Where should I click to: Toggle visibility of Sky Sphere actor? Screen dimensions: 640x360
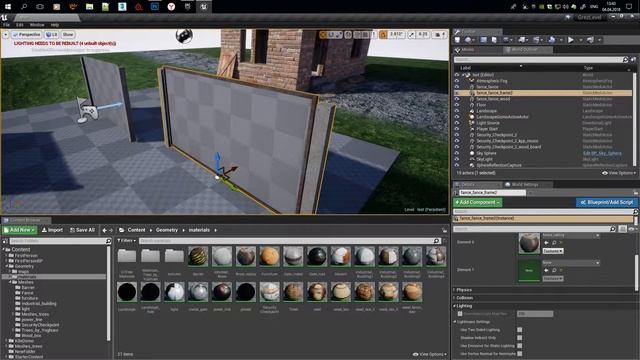point(457,153)
